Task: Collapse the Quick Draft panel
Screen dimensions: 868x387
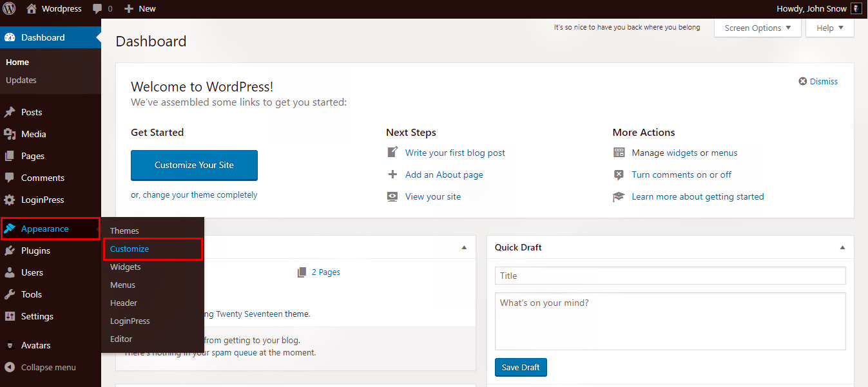Action: point(842,247)
